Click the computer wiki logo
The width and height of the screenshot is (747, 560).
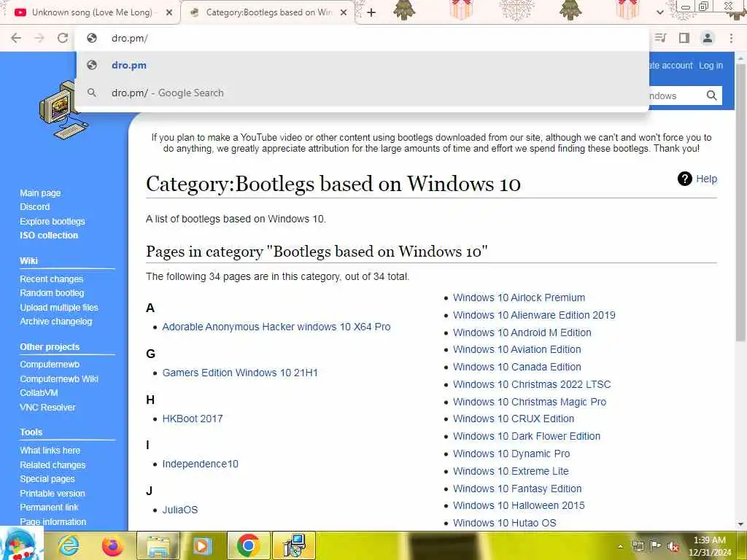64,111
